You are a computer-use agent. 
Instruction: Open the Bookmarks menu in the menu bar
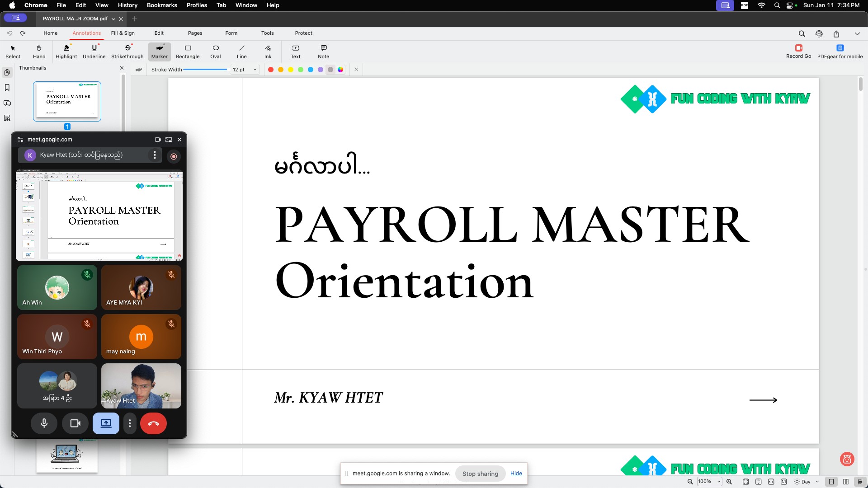(161, 5)
